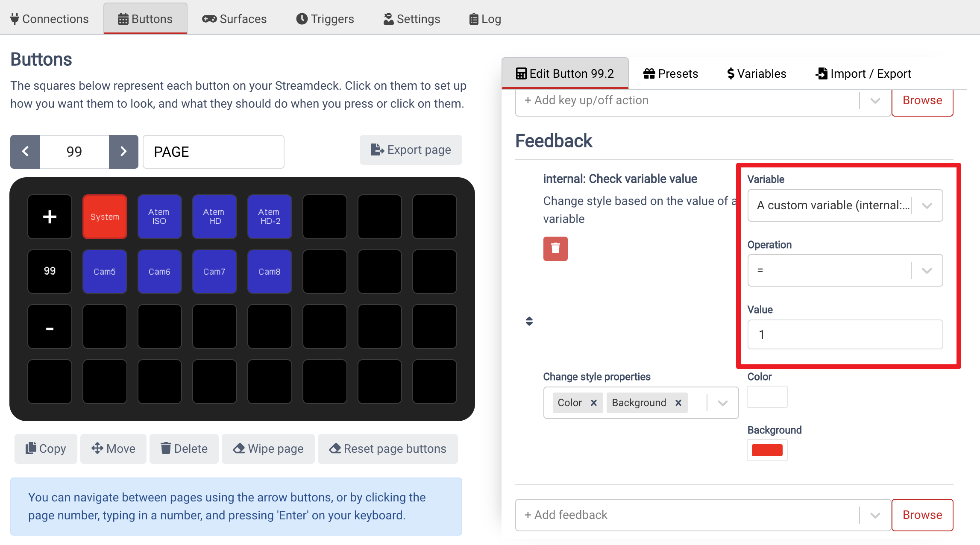Screen dimensions: 980x545
Task: Click Browse next to Add feedback
Action: 922,515
